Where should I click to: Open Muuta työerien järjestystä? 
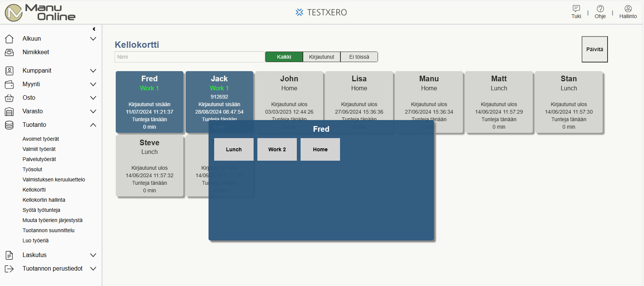(x=53, y=220)
